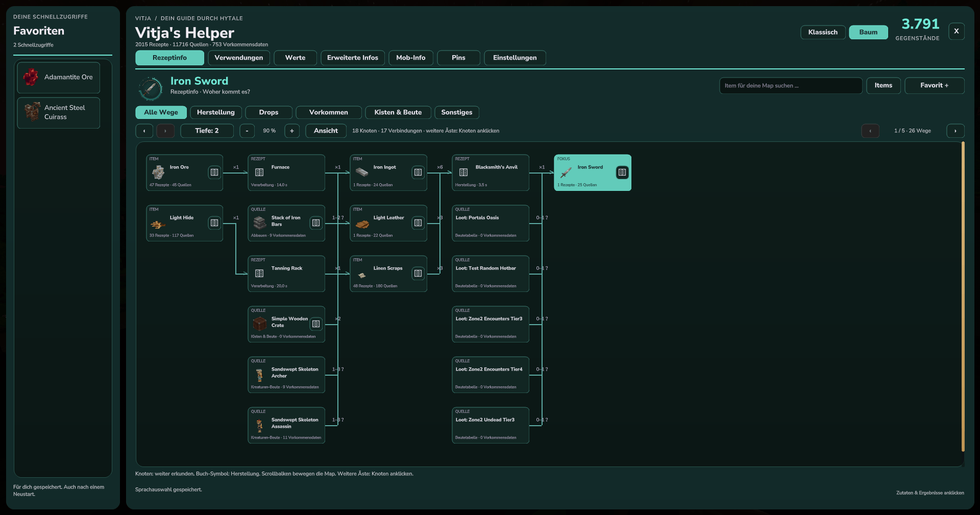
Task: Click the Iron Sword header icon
Action: click(x=151, y=89)
